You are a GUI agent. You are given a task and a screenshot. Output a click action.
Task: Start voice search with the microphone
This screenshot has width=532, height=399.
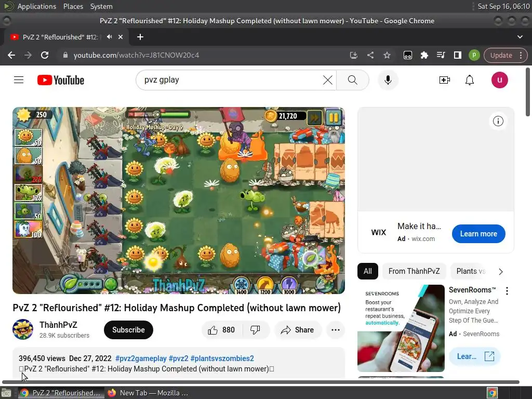click(x=388, y=80)
